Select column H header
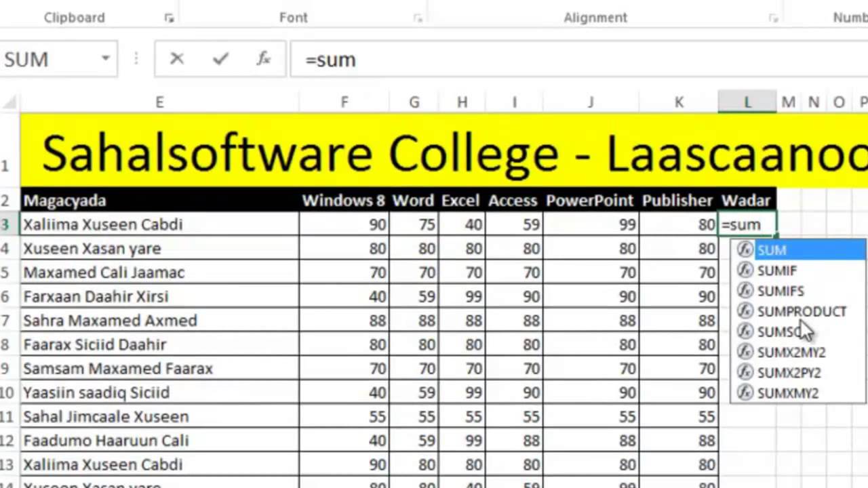This screenshot has width=868, height=488. point(462,102)
